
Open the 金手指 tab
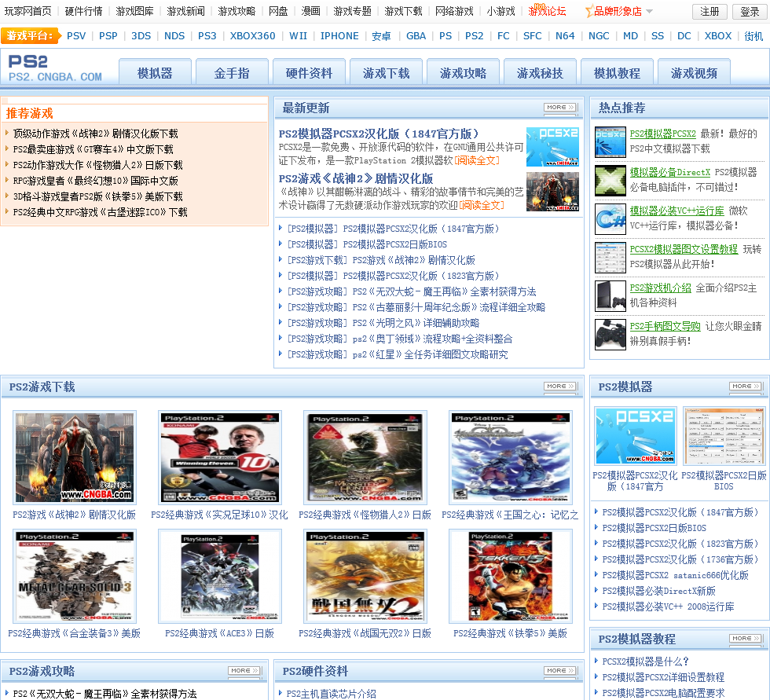click(x=232, y=72)
